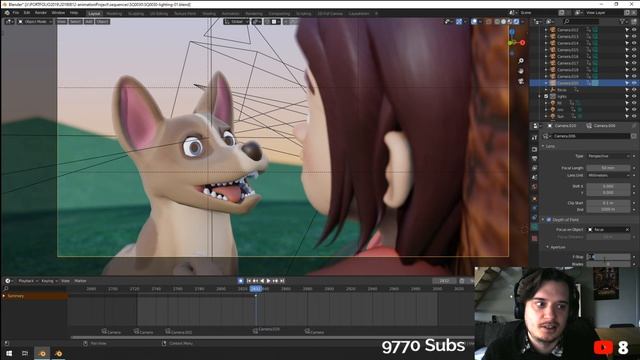
Task: Select rendered viewport shading mode
Action: 516,21
